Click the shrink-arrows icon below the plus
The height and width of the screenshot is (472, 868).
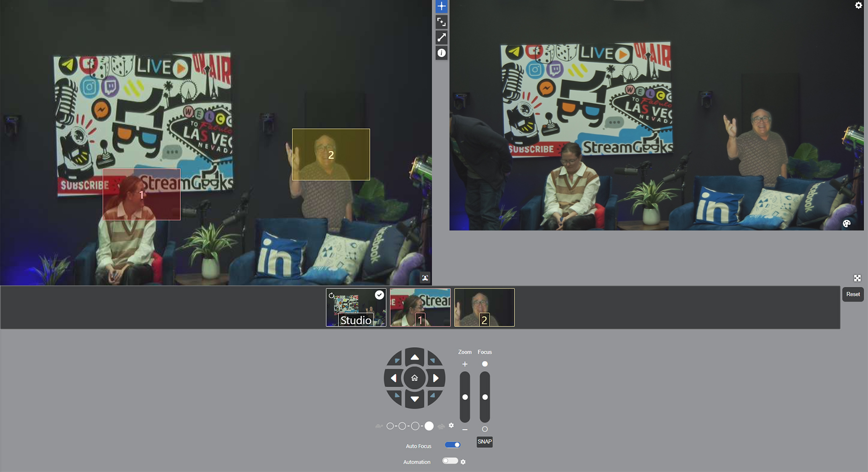(x=441, y=22)
